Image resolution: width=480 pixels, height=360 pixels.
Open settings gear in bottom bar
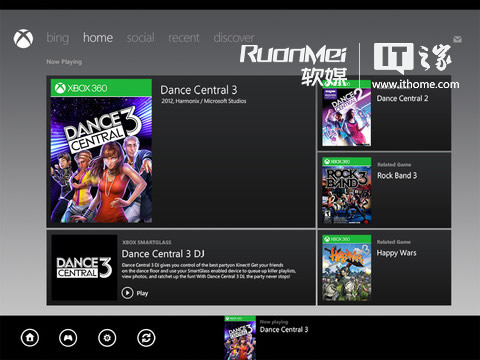point(107,338)
